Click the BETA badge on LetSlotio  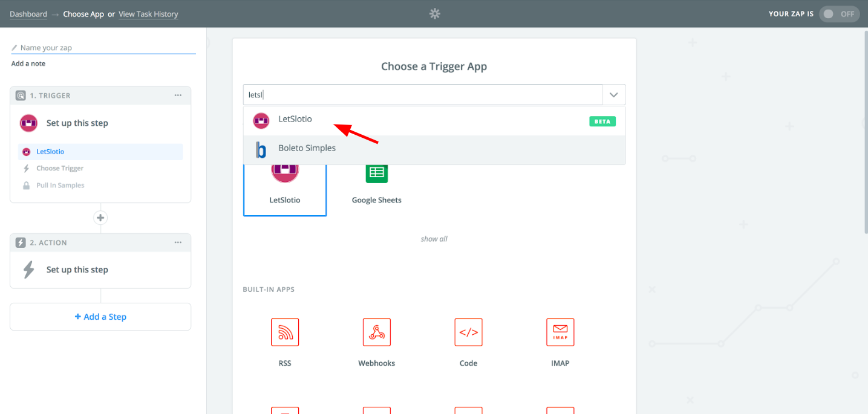tap(602, 121)
